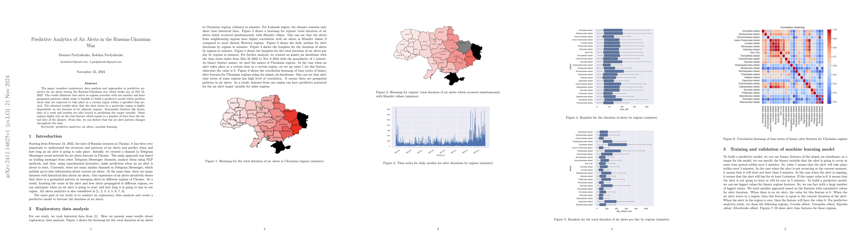Click the '1 Introduction' section heading
Viewport: 868px width, 246px height.
click(x=45, y=136)
